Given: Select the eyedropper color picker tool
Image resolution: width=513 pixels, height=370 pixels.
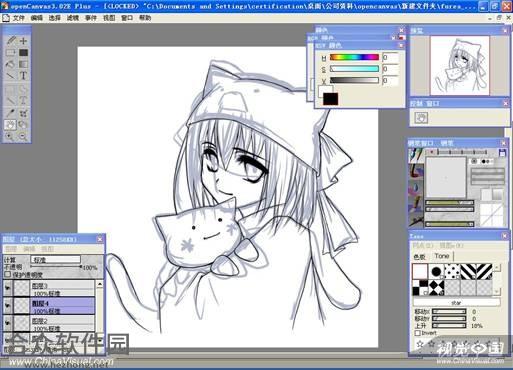Looking at the screenshot, I should click(10, 113).
